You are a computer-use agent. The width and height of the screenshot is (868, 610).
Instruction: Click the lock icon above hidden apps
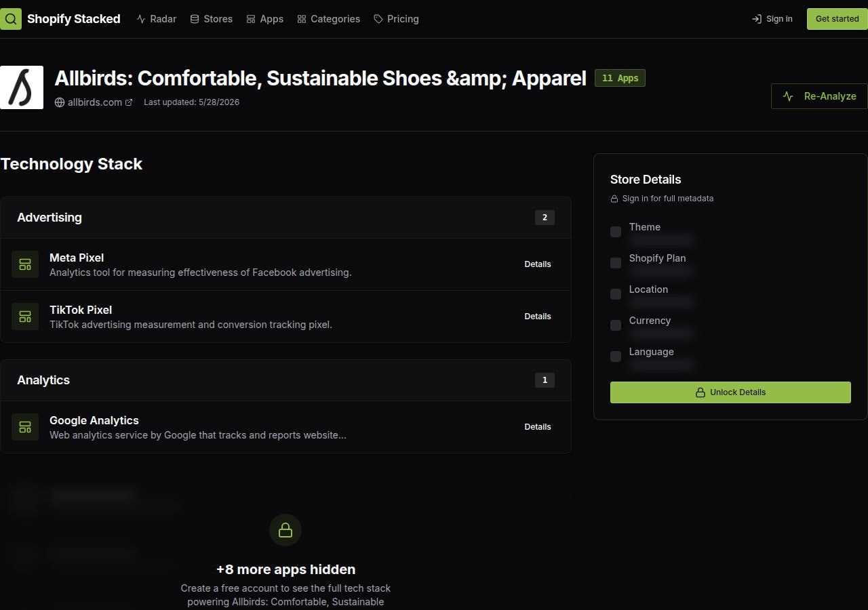[285, 530]
